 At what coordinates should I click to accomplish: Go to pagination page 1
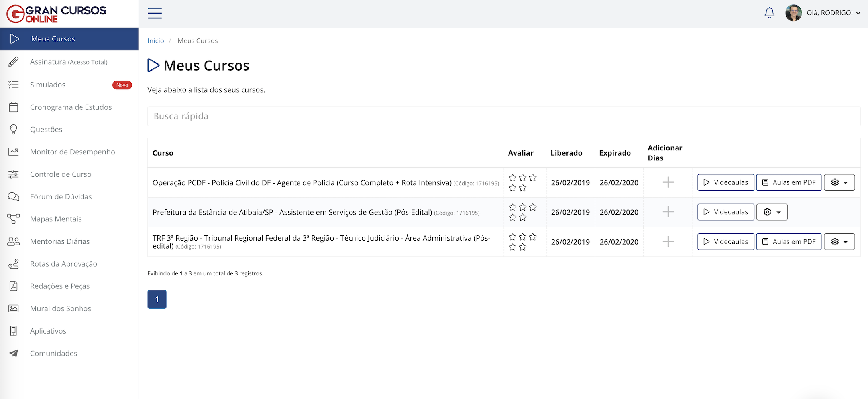tap(157, 299)
